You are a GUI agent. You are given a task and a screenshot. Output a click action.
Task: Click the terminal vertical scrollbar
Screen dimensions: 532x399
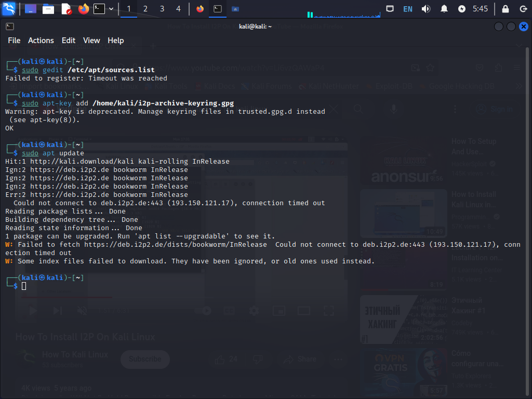point(527,222)
